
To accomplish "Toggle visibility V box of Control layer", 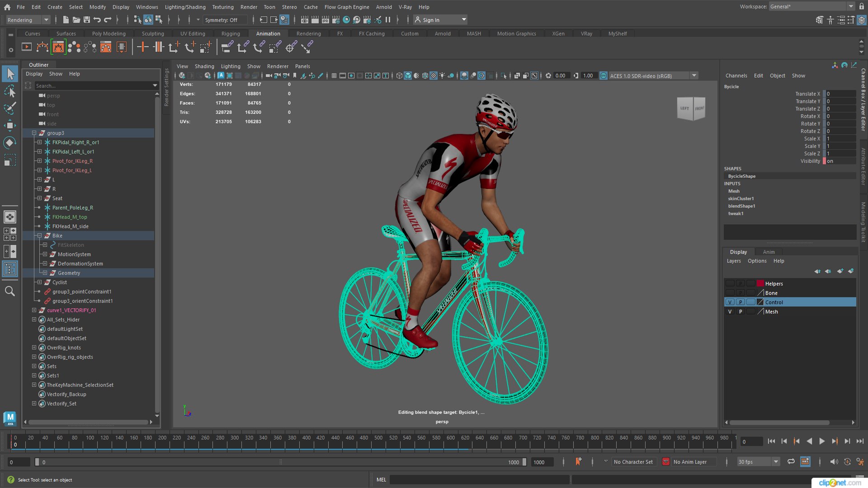I will [x=730, y=302].
